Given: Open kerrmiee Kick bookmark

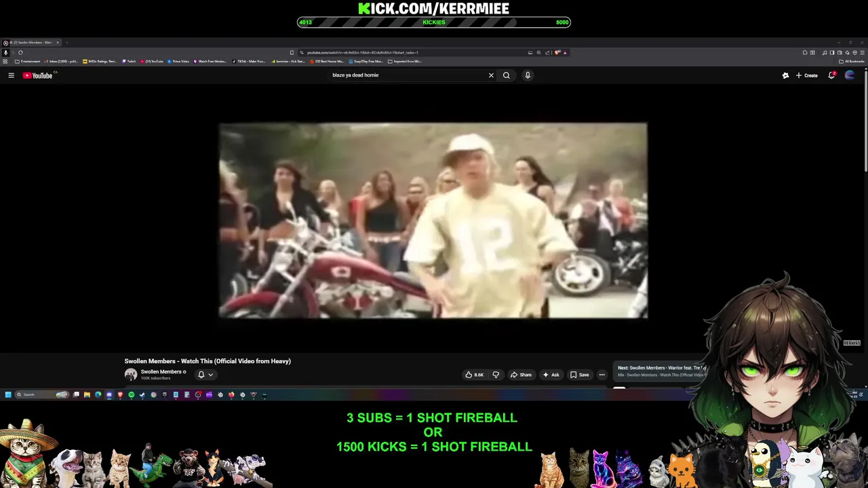Looking at the screenshot, I should (x=288, y=61).
